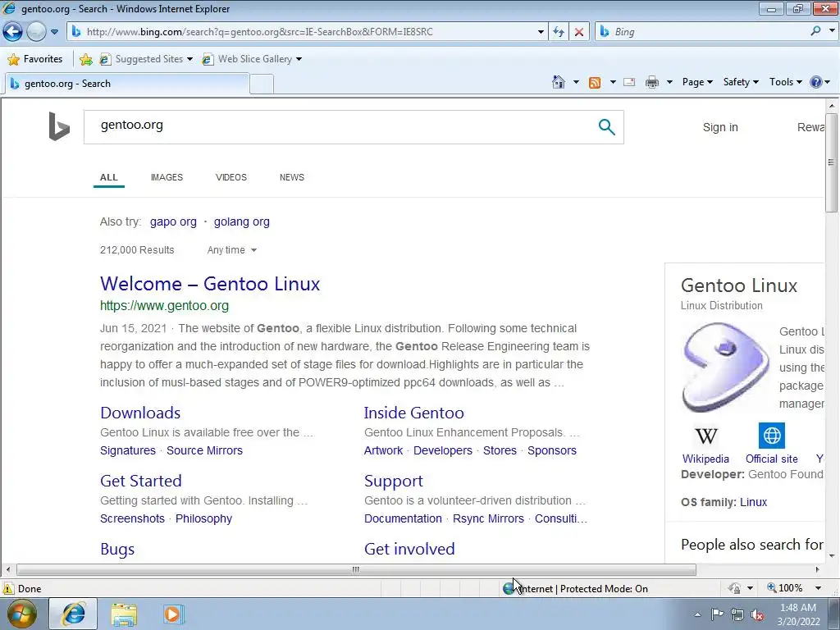Expand the Print options dropdown arrow

669,82
